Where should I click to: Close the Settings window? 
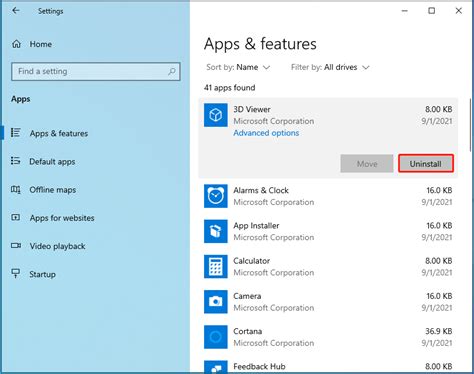coord(459,11)
